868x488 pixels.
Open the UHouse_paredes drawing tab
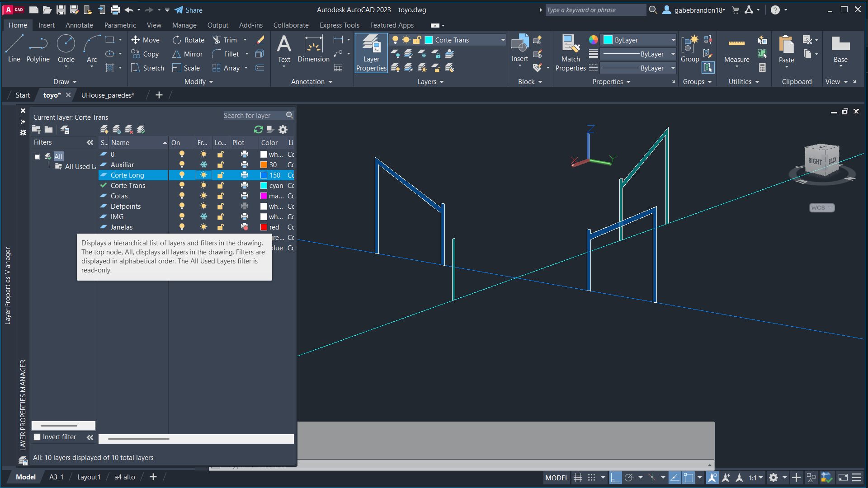click(x=108, y=95)
